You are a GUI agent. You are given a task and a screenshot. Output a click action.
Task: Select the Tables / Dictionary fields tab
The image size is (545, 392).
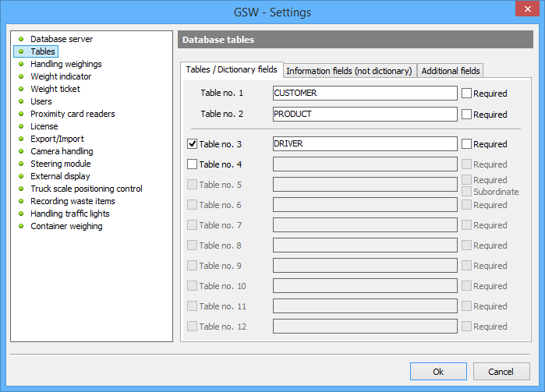(x=232, y=70)
